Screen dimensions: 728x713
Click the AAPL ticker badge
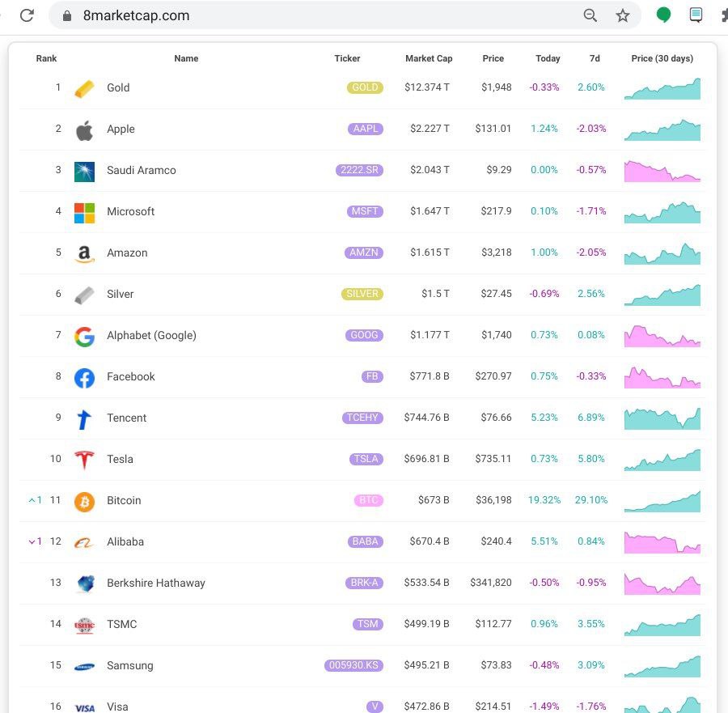pyautogui.click(x=366, y=129)
